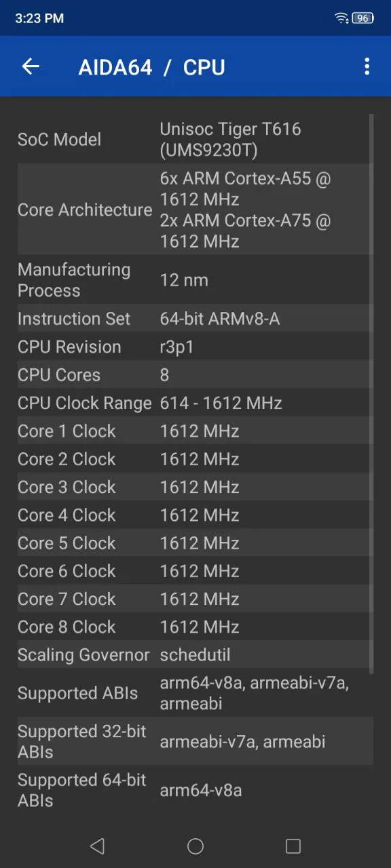Select the Supported ABIs row

pyautogui.click(x=195, y=693)
